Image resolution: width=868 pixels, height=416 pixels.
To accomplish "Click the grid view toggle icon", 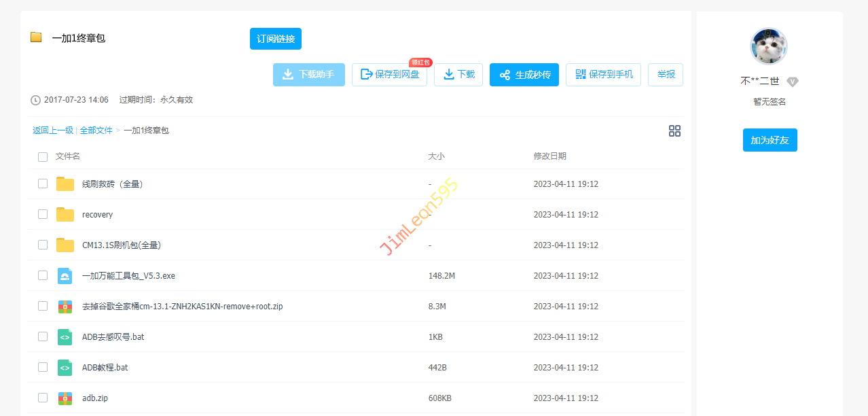I will pyautogui.click(x=674, y=131).
